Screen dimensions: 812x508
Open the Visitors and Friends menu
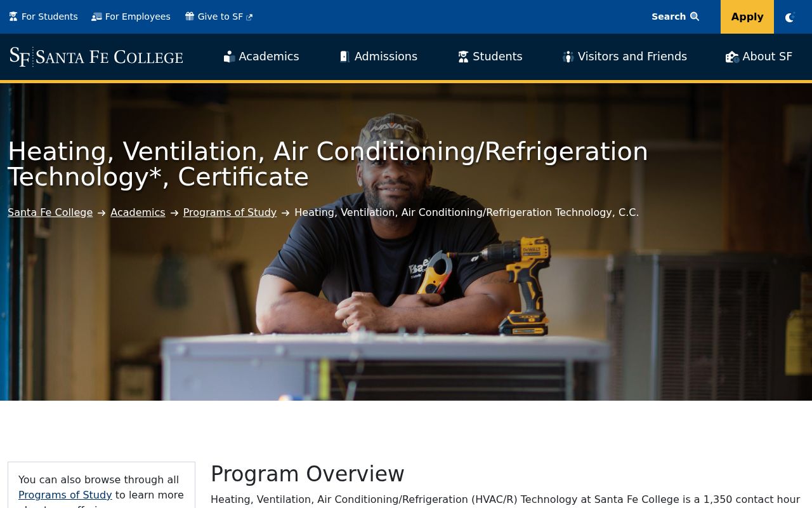pyautogui.click(x=632, y=57)
